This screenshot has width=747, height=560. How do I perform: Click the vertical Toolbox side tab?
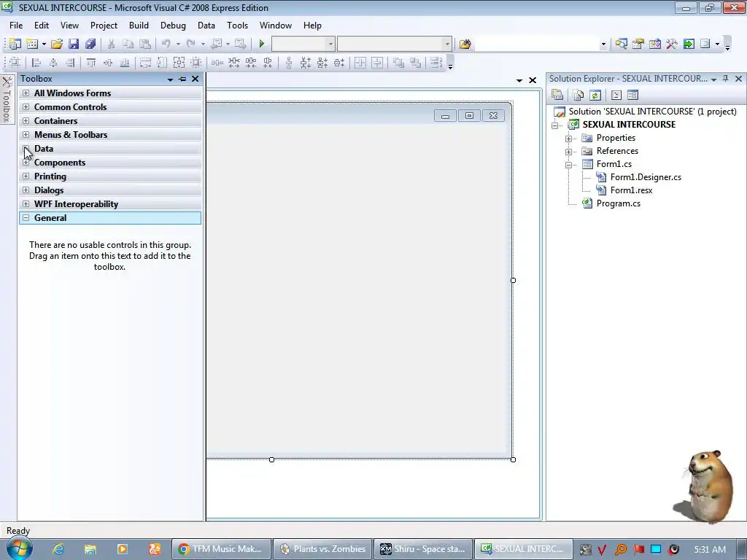pyautogui.click(x=7, y=100)
